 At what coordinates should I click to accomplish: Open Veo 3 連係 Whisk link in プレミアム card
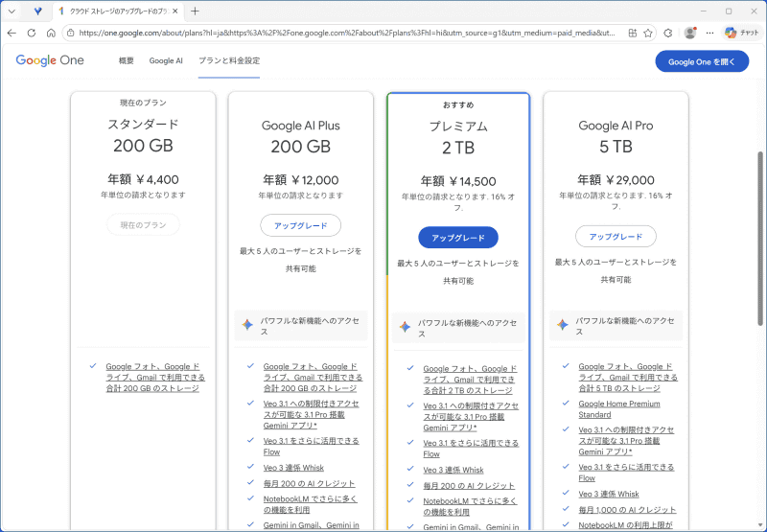click(453, 470)
